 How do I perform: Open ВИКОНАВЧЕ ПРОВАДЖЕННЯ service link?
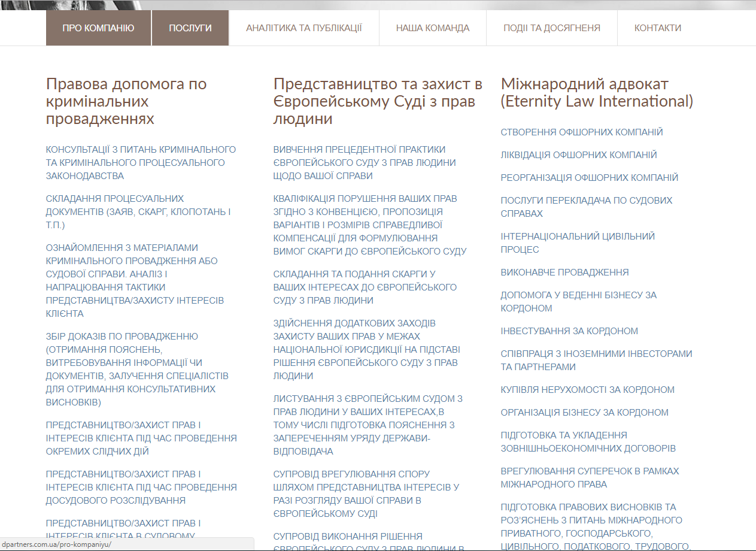point(564,273)
